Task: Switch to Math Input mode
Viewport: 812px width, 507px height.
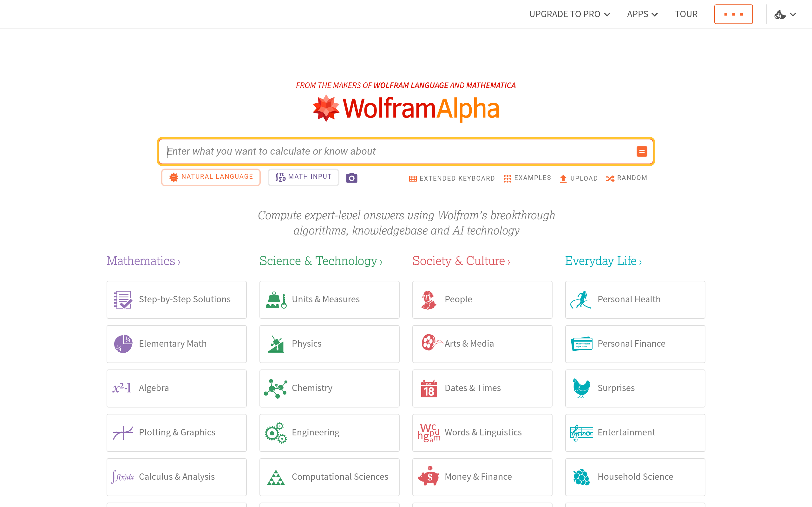Action: pyautogui.click(x=303, y=177)
